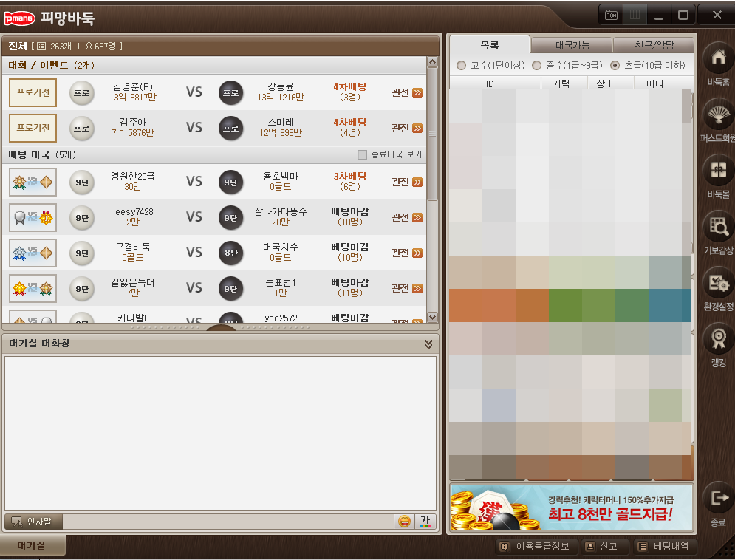This screenshot has height=560, width=735.
Task: Watch 길잃은늑대 vs 눈표범1 game via 관전
Action: [x=407, y=288]
